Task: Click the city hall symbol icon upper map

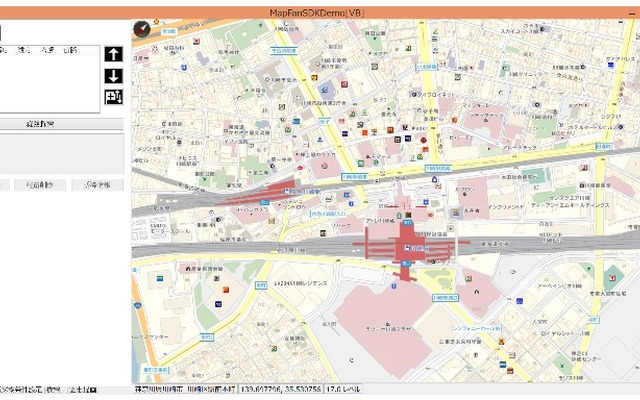Action: point(268,80)
